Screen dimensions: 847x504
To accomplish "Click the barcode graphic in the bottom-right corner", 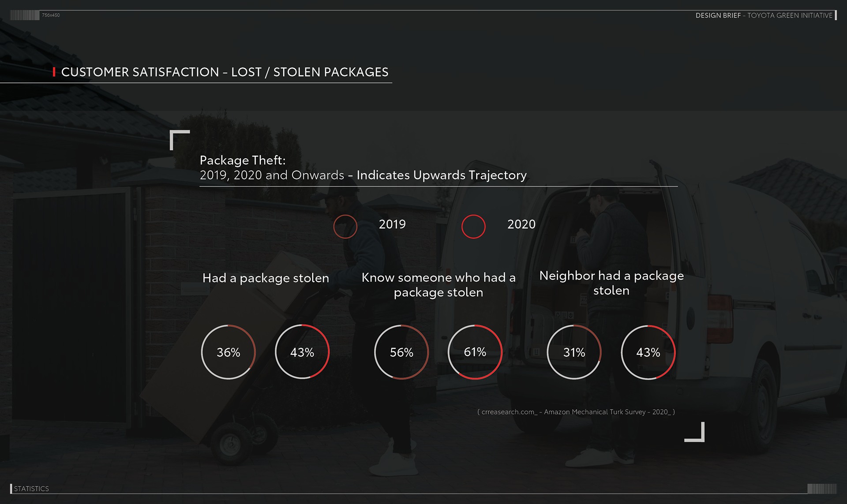I will (x=821, y=489).
